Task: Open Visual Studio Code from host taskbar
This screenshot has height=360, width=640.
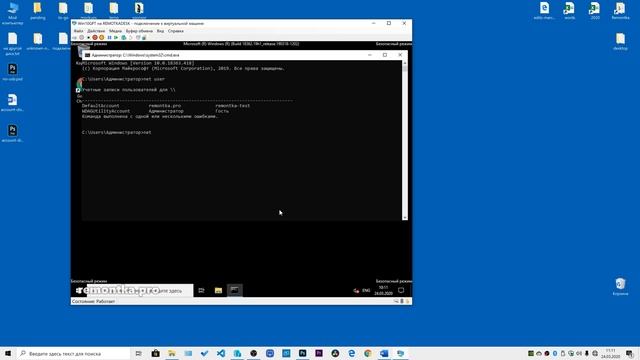Action: 221,353
